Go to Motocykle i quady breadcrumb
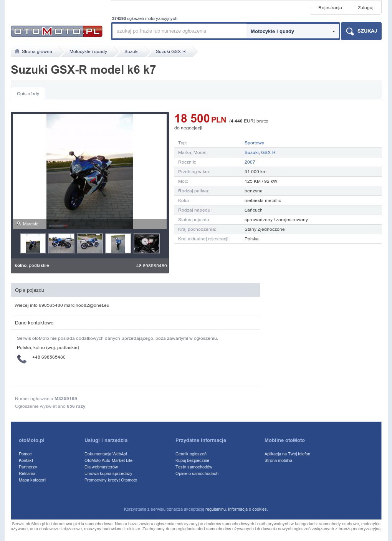Screen dimensions: 392x541 (x=88, y=51)
